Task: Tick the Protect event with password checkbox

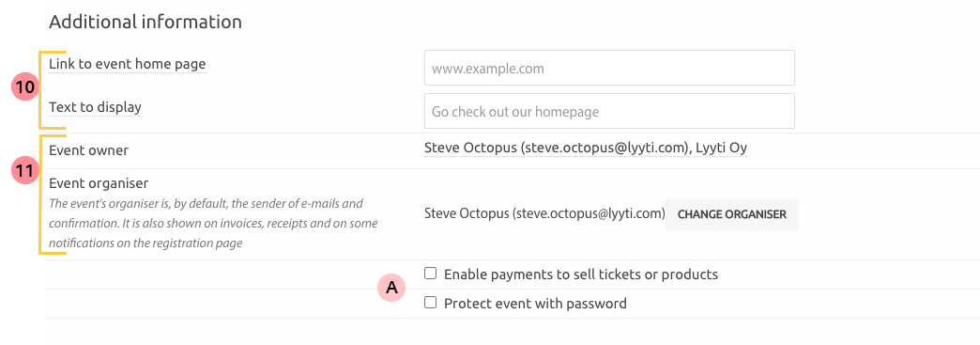Action: [430, 303]
